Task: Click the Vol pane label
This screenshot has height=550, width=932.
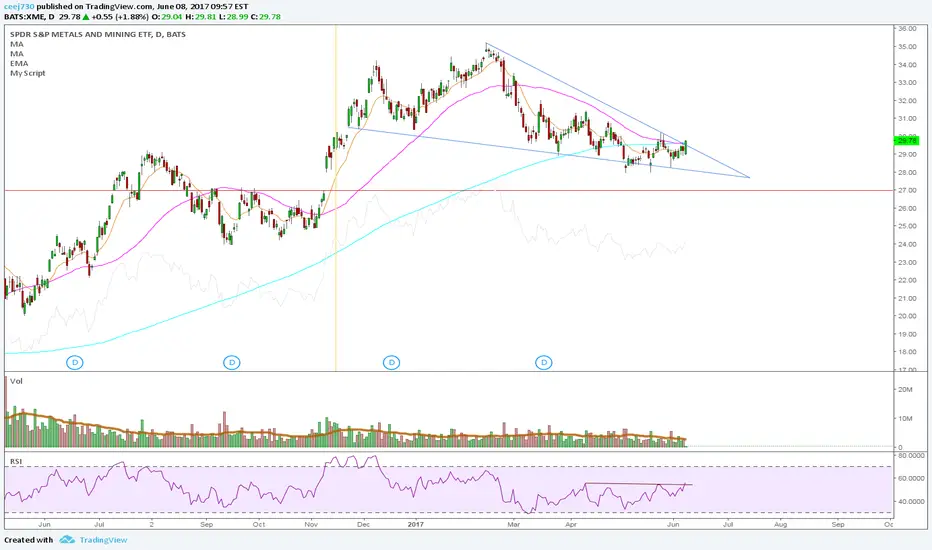Action: tap(16, 381)
